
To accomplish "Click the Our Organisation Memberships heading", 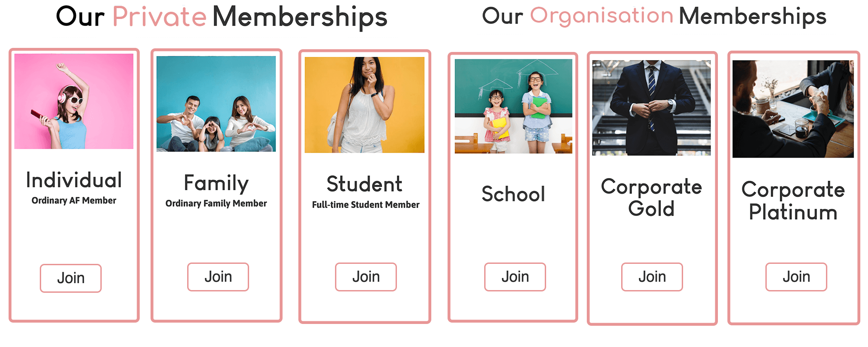I will click(654, 16).
